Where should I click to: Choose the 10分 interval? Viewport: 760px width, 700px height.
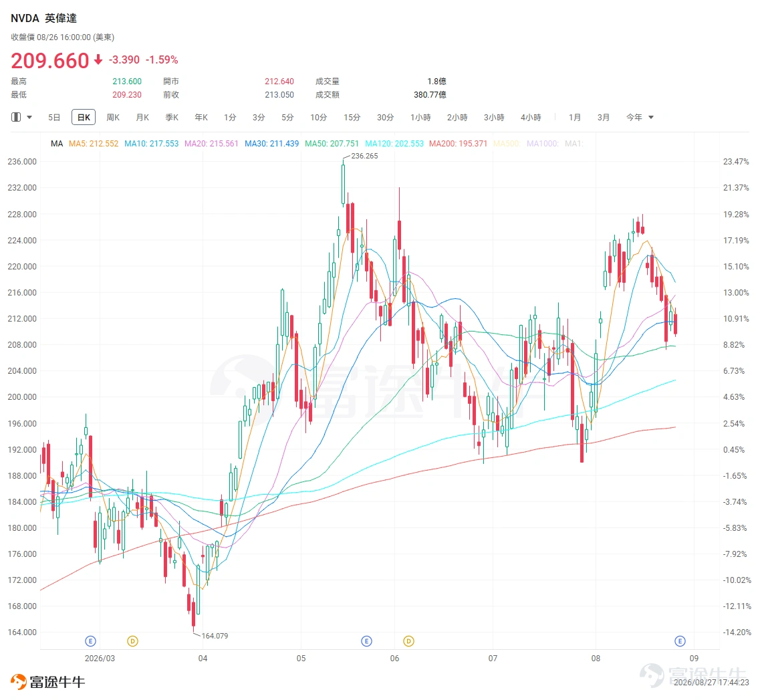(319, 117)
